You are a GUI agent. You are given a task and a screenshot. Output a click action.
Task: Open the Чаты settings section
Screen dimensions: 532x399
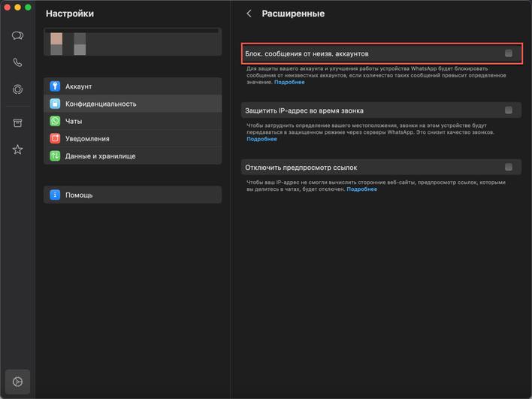(x=133, y=121)
